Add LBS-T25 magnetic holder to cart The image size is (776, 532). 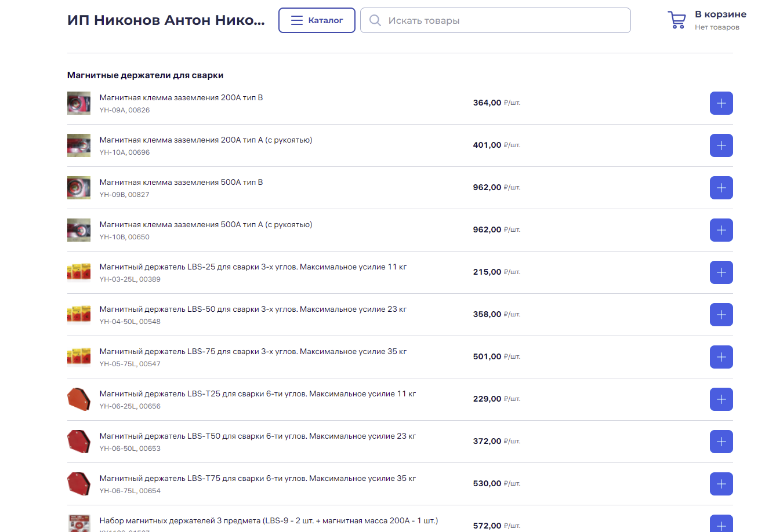(721, 399)
